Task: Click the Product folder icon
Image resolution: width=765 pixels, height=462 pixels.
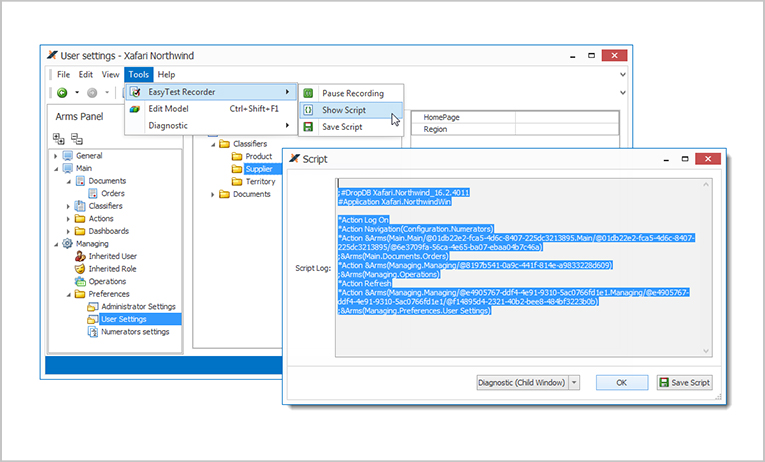Action: [x=237, y=156]
